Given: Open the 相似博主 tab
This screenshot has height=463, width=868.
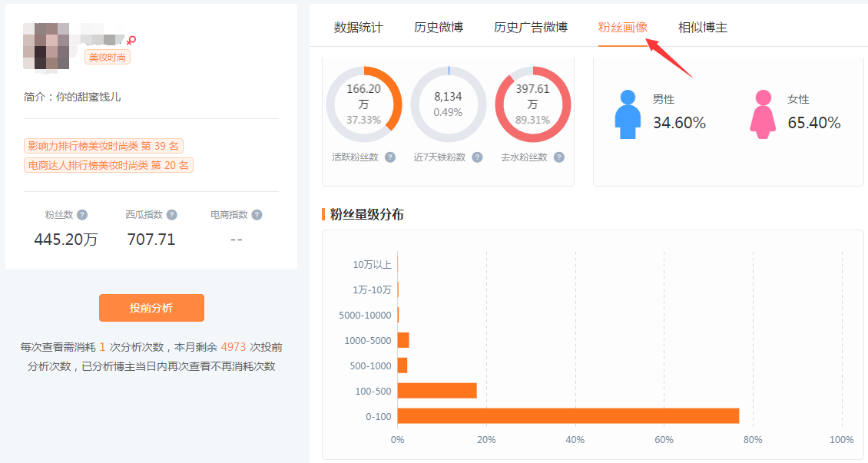Looking at the screenshot, I should coord(700,26).
